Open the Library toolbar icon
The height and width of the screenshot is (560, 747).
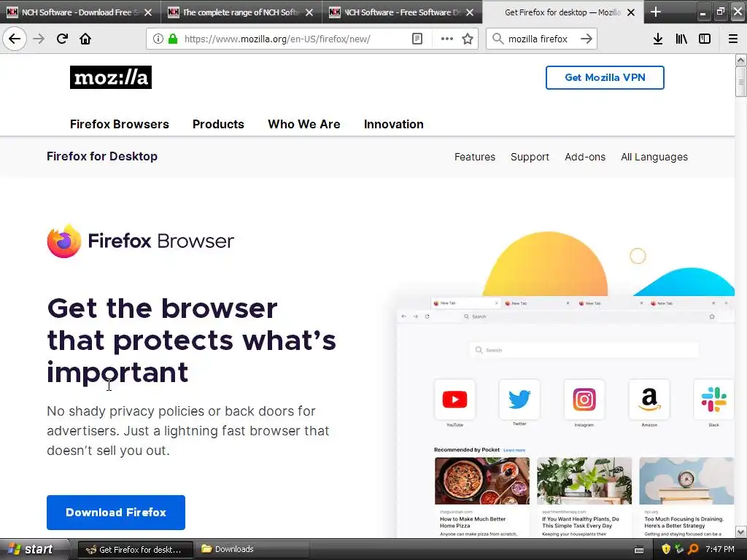click(681, 39)
